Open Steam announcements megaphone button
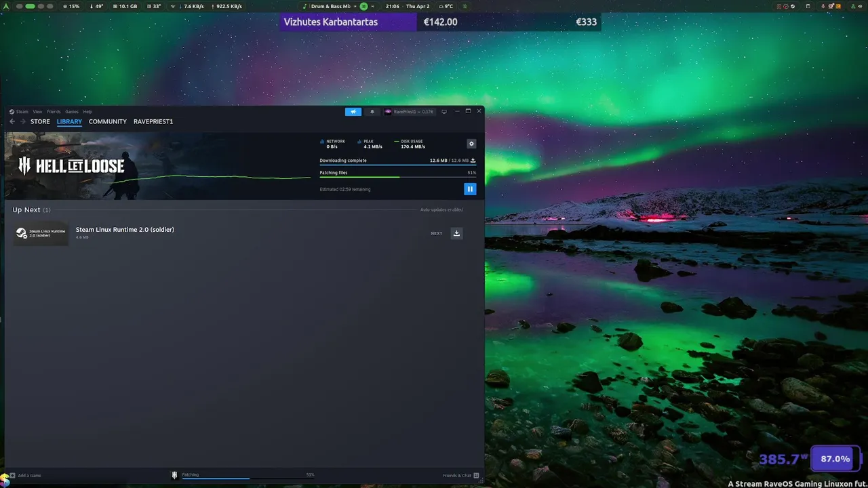The width and height of the screenshot is (868, 488). point(353,112)
